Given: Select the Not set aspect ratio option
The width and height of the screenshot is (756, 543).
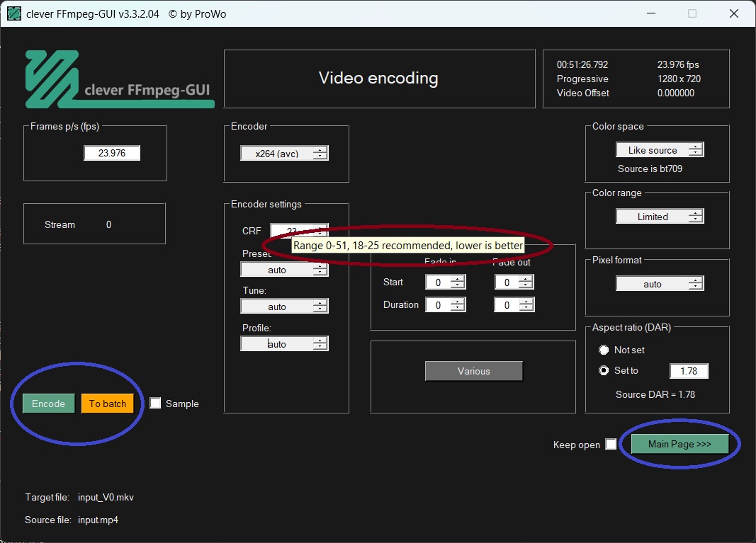Looking at the screenshot, I should tap(604, 350).
